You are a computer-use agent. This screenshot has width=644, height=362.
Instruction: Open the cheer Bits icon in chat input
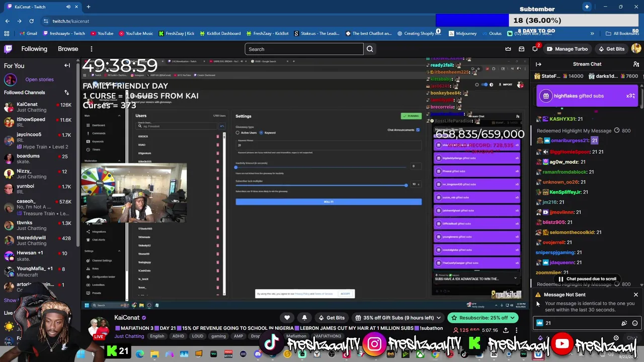(624, 323)
